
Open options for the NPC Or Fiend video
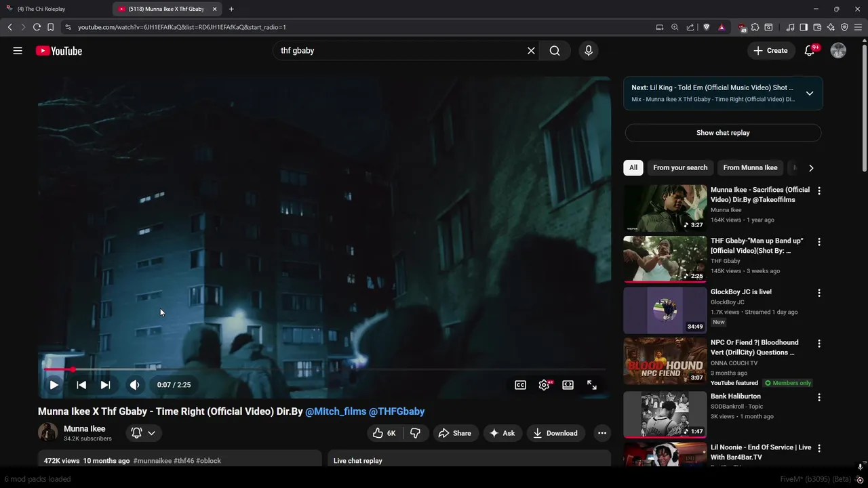[819, 344]
